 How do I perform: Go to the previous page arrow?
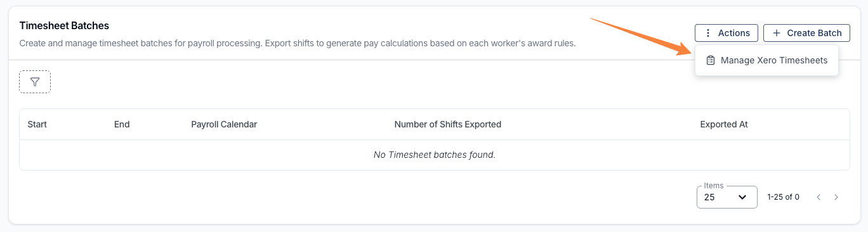819,197
